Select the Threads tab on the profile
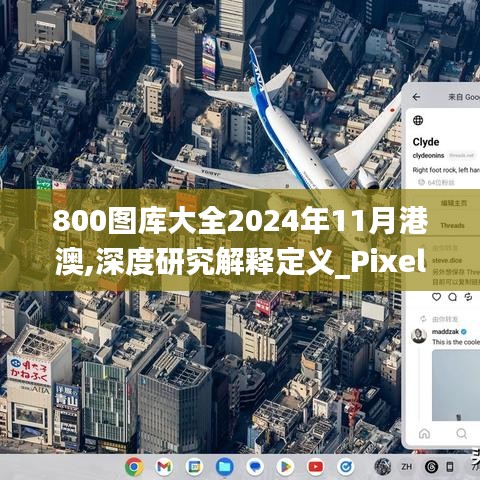This screenshot has height=480, width=480. point(452,226)
